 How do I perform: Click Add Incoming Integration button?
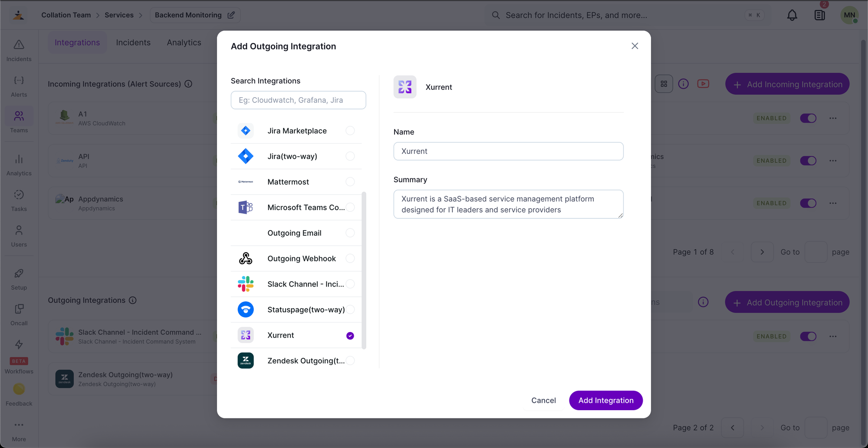[787, 84]
